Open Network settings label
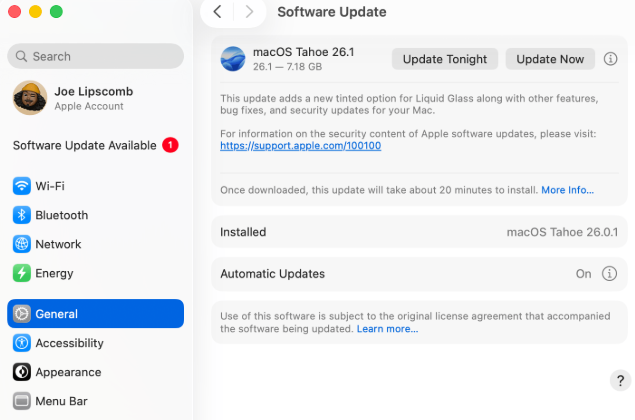This screenshot has height=420, width=635. pyautogui.click(x=58, y=244)
